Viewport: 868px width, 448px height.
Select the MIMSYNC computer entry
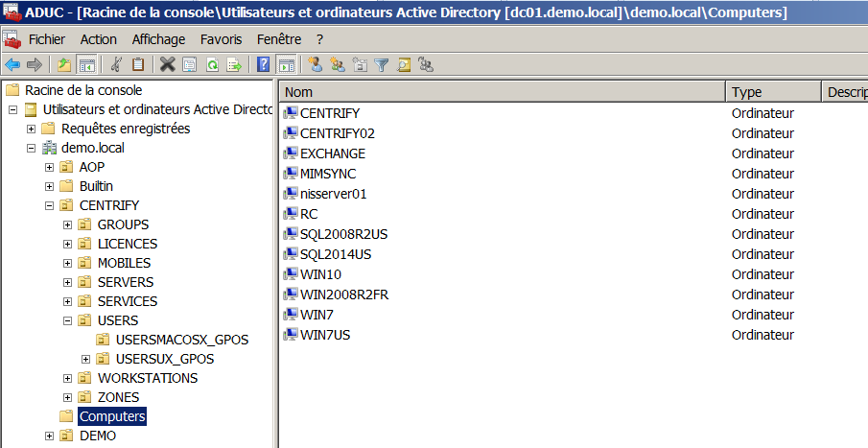point(328,174)
